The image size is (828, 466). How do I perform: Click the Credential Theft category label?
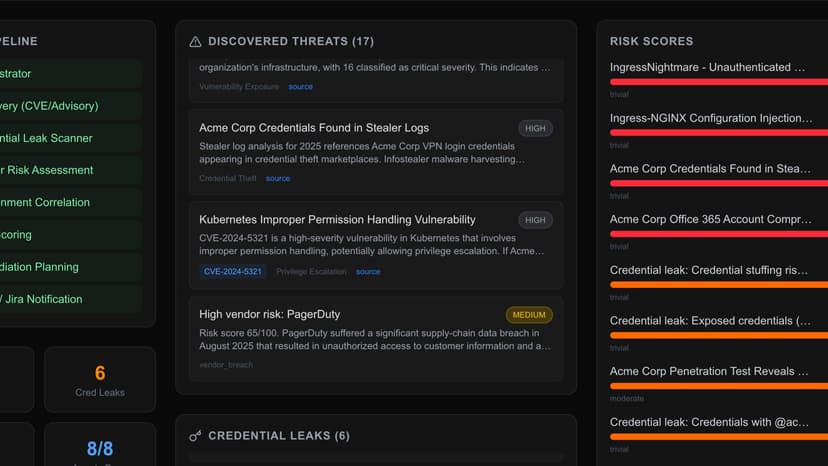(x=228, y=179)
